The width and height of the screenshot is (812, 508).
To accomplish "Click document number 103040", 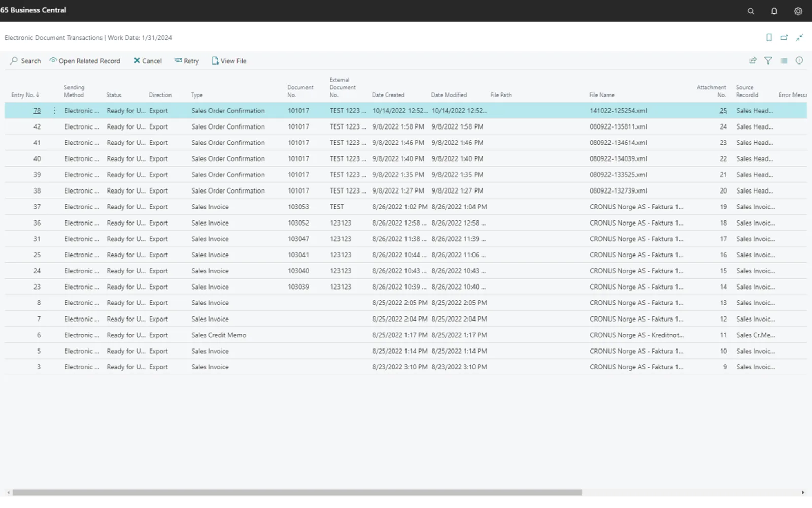I will pos(298,271).
